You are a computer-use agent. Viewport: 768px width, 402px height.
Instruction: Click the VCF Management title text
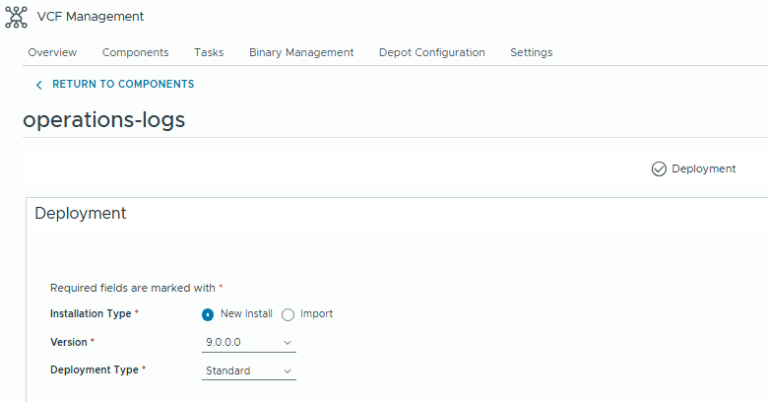tap(90, 17)
